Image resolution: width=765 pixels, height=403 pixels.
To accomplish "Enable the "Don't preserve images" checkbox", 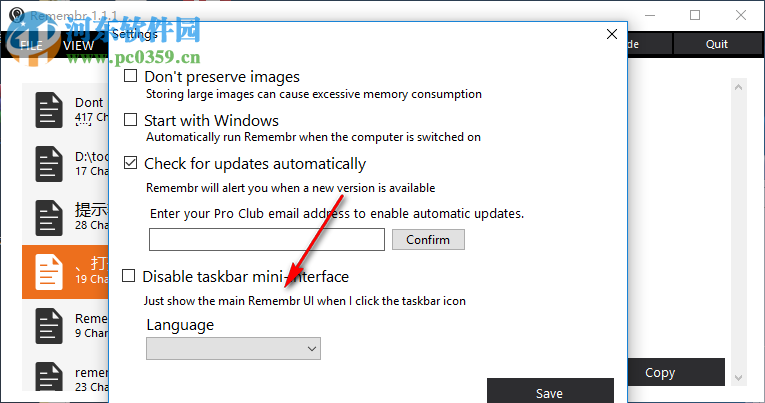I will point(130,77).
